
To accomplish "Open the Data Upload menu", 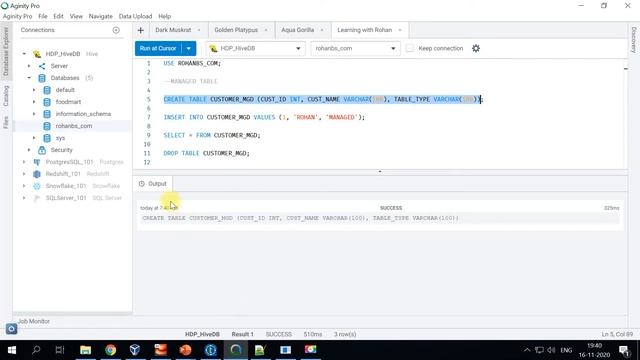I will point(135,16).
